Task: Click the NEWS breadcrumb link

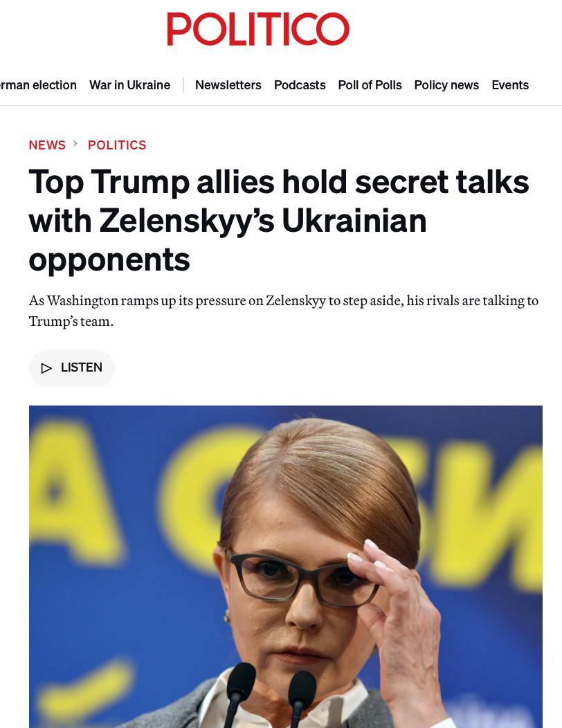Action: pyautogui.click(x=47, y=145)
